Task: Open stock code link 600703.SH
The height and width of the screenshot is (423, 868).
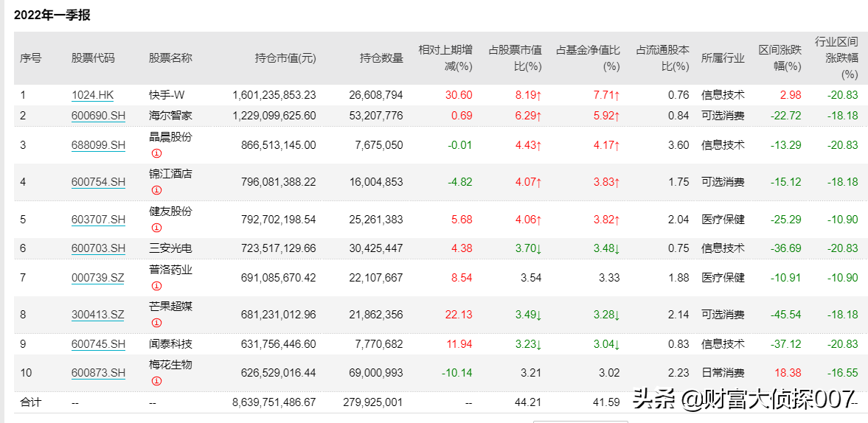Action: point(99,248)
